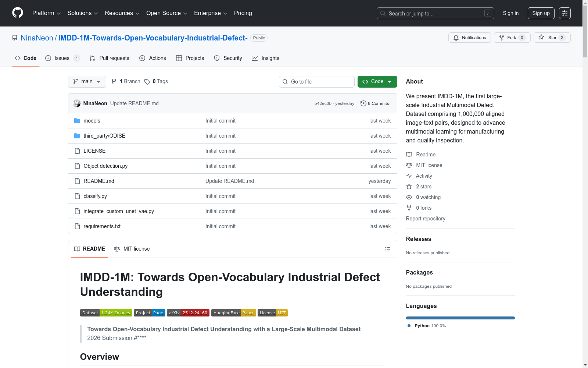Expand the Enterprise menu
Image resolution: width=588 pixels, height=368 pixels.
211,13
